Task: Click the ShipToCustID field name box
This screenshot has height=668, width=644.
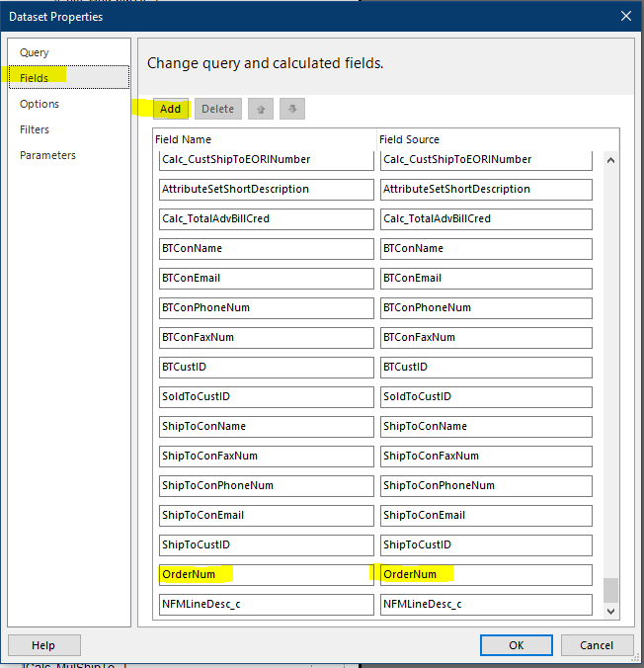Action: point(267,545)
